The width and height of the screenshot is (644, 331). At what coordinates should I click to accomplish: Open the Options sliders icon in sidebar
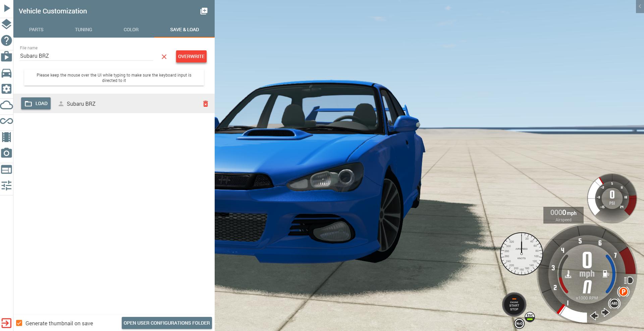point(6,186)
